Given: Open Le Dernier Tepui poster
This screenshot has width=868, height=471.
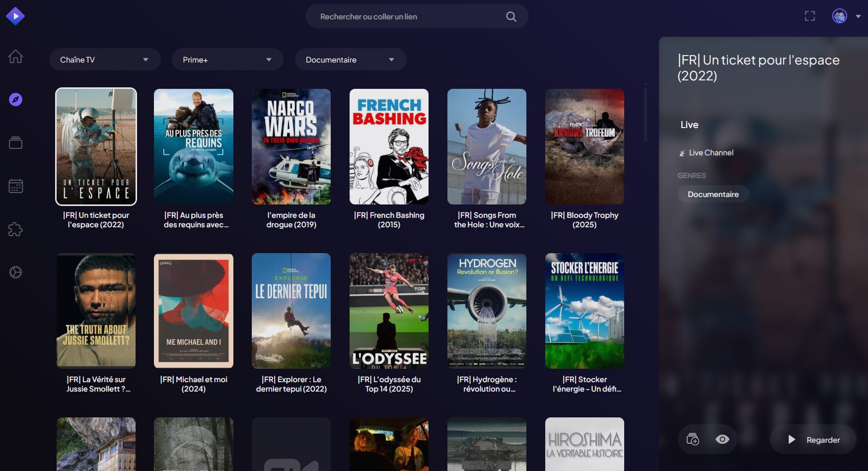Looking at the screenshot, I should click(x=291, y=311).
